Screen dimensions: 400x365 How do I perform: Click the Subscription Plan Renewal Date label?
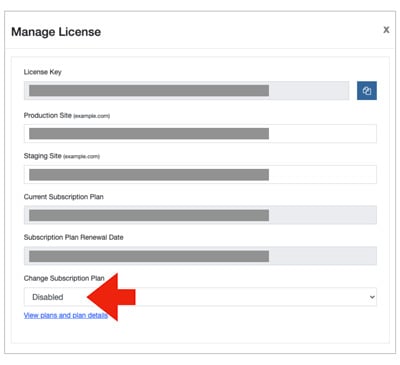(x=74, y=237)
